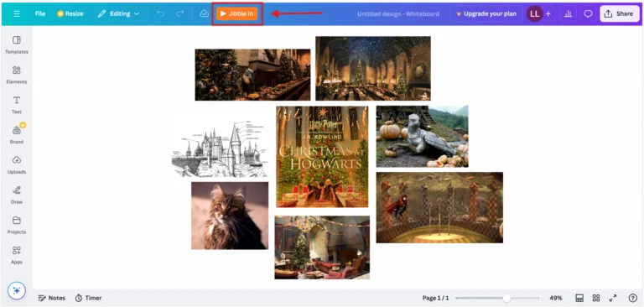The image size is (644, 307).
Task: Redo the last action
Action: point(180,13)
